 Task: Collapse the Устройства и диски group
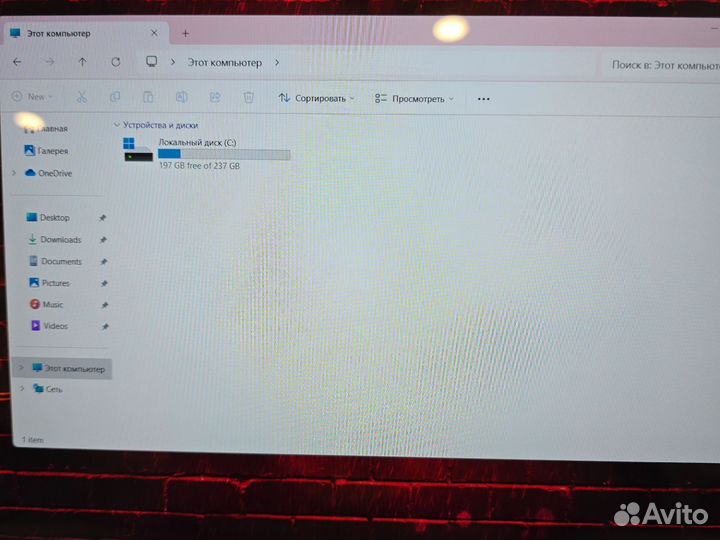point(117,124)
